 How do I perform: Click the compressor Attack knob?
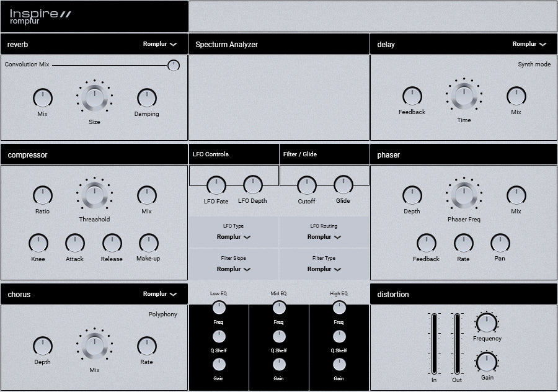pos(75,243)
